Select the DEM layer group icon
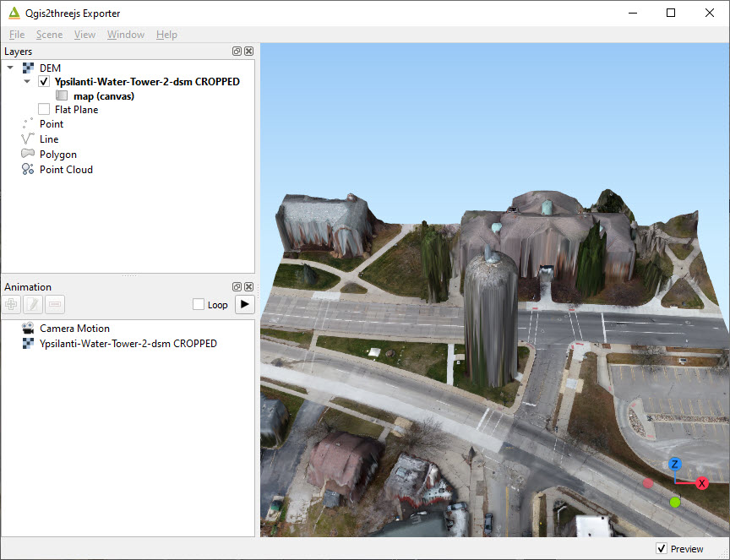The width and height of the screenshot is (730, 560). 28,67
